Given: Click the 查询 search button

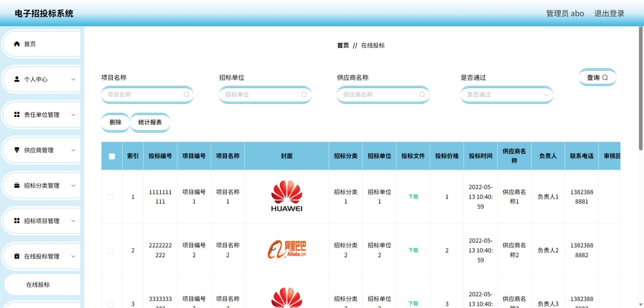Looking at the screenshot, I should coord(597,77).
